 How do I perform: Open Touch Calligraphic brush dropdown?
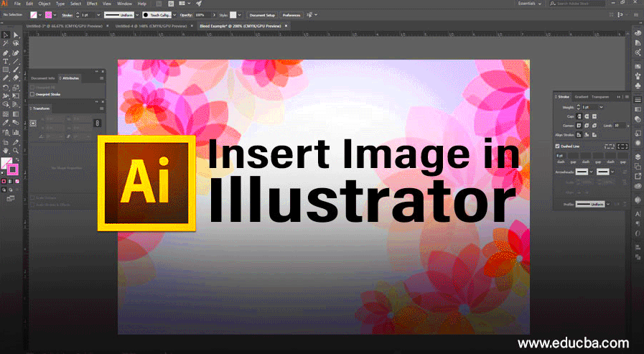[x=174, y=15]
